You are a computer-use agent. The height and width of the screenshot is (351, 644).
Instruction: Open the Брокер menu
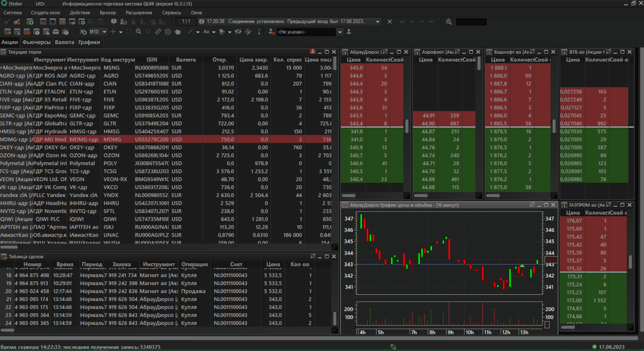[x=108, y=12]
